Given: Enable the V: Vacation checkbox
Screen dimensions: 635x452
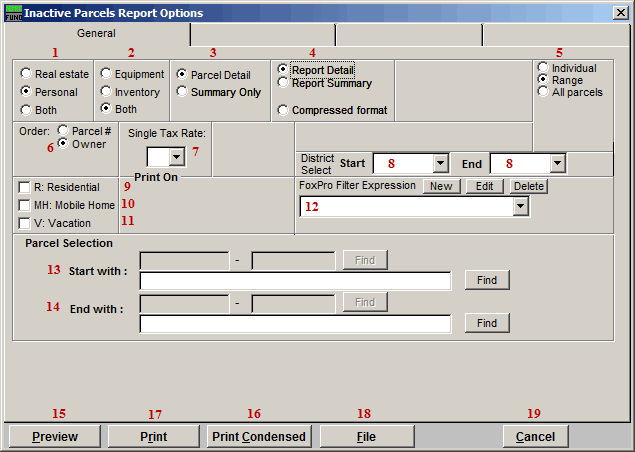Looking at the screenshot, I should click(24, 223).
